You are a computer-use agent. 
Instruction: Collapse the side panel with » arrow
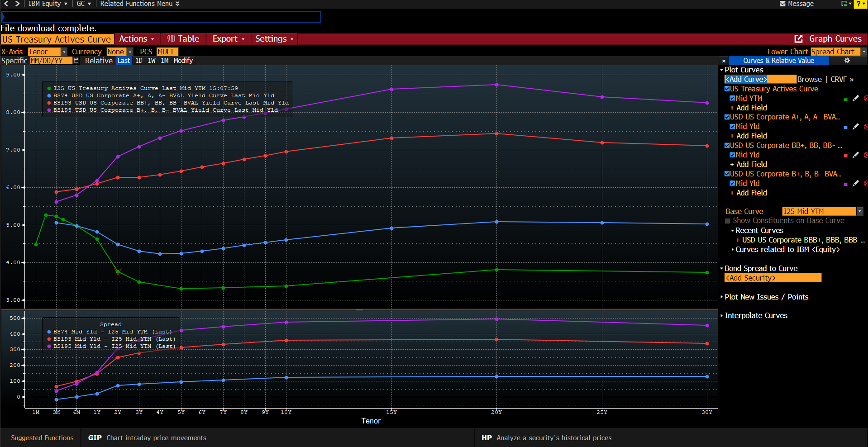click(x=724, y=61)
